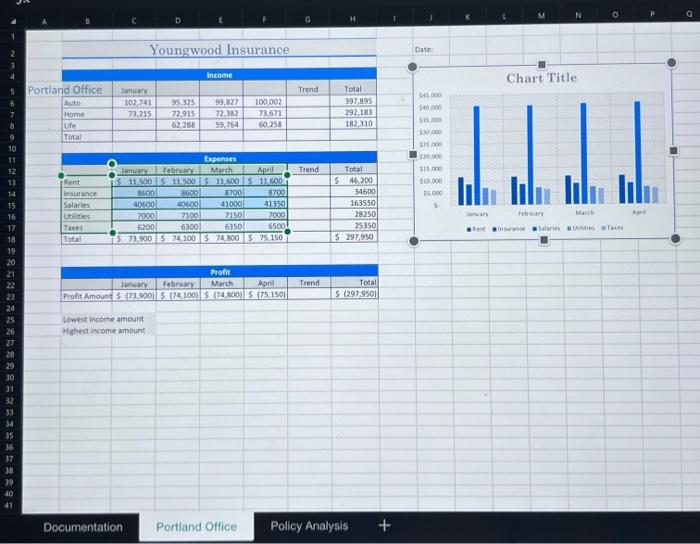Select expenses grand total $297,950
700x544 pixels.
[x=354, y=237]
